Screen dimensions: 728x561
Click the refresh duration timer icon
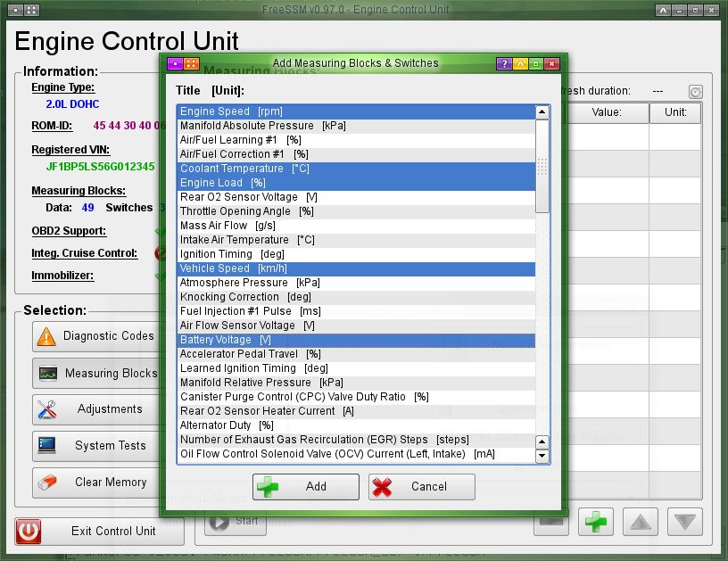695,92
